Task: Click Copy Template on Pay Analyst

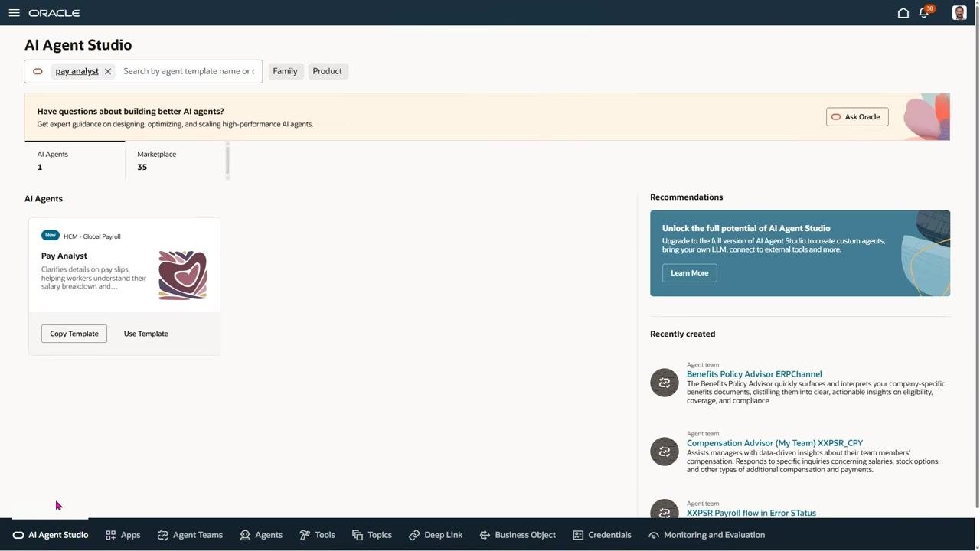Action: [74, 334]
